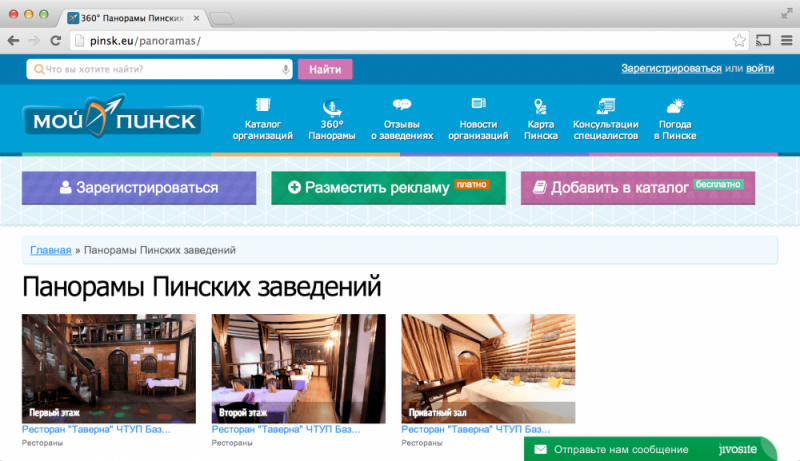Check Погода в Пинске weather
Viewport: 800px width, 461px height.
675,120
